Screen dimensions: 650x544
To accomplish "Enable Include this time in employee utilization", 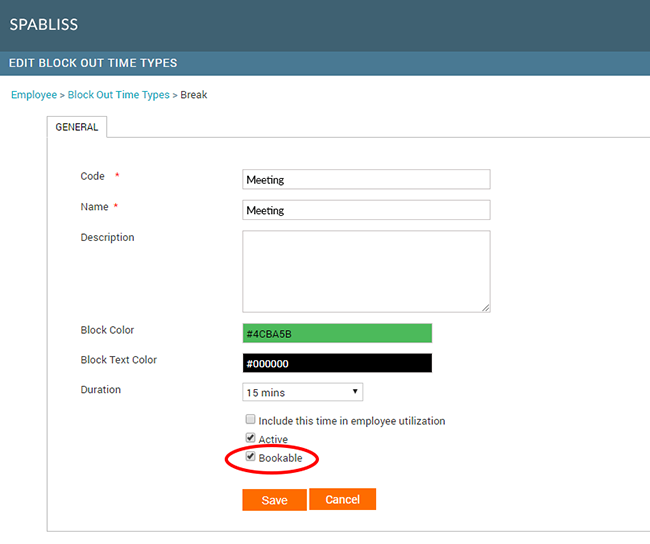I will (251, 421).
